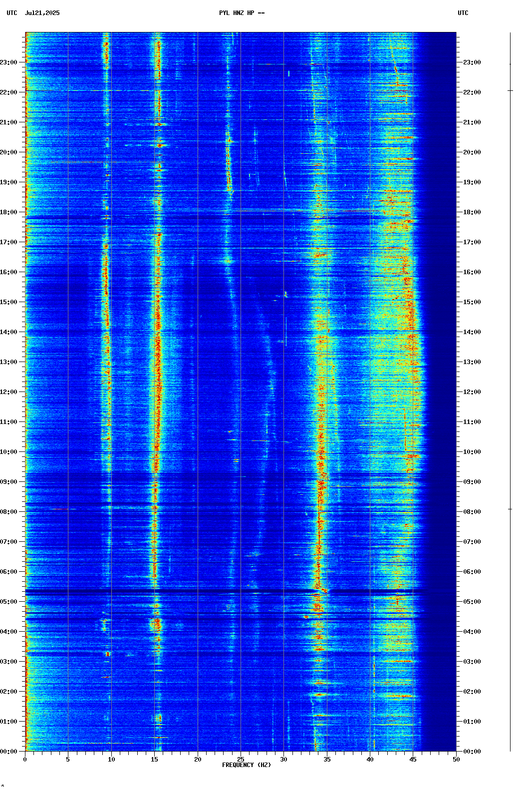Screen dimensions: 532x791
Task: Click 03:00 on the right time axis
Action: coord(472,662)
